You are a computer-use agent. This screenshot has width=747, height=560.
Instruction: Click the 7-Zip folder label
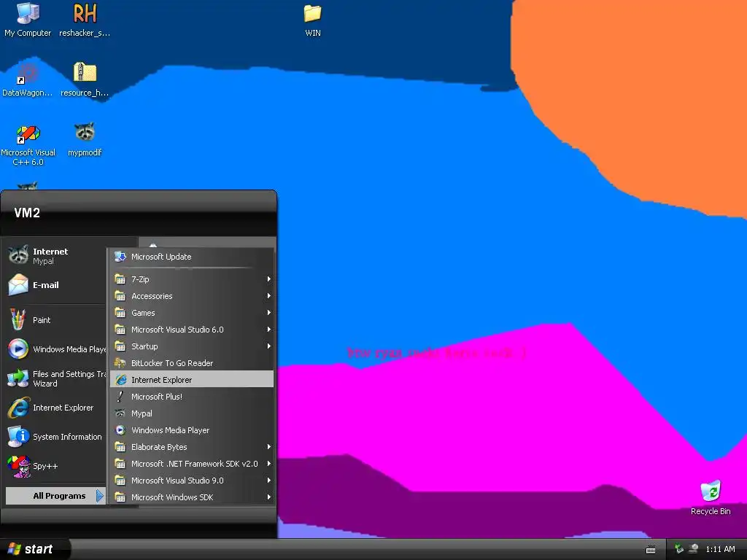pyautogui.click(x=140, y=279)
